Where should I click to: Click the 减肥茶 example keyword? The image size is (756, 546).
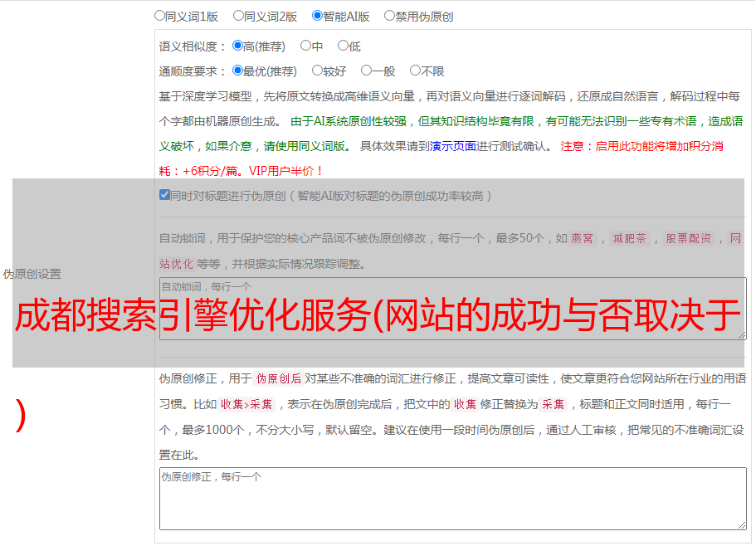tap(629, 238)
